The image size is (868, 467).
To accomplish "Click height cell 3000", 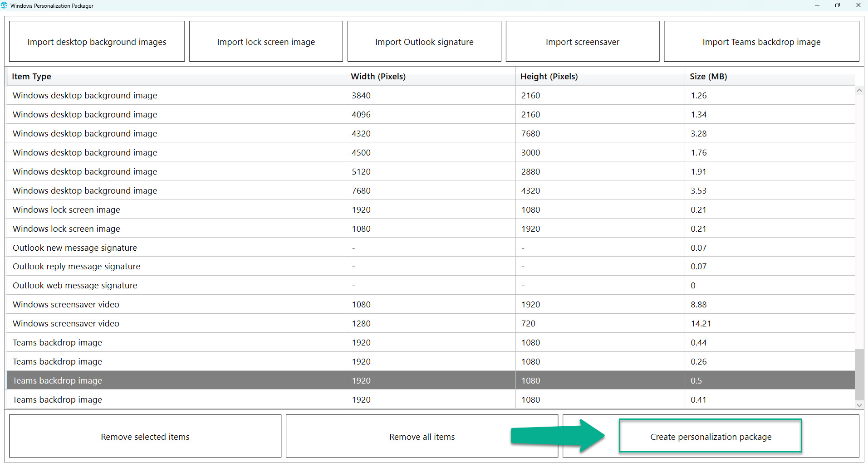I will tap(600, 152).
